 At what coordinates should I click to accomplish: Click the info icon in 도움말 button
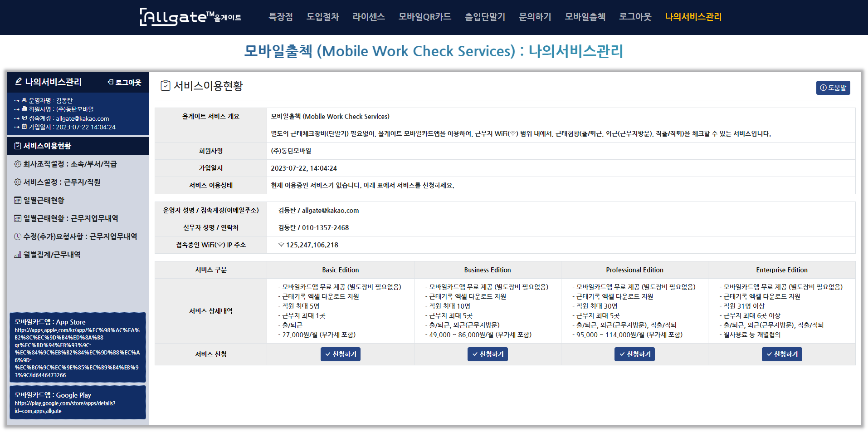823,88
